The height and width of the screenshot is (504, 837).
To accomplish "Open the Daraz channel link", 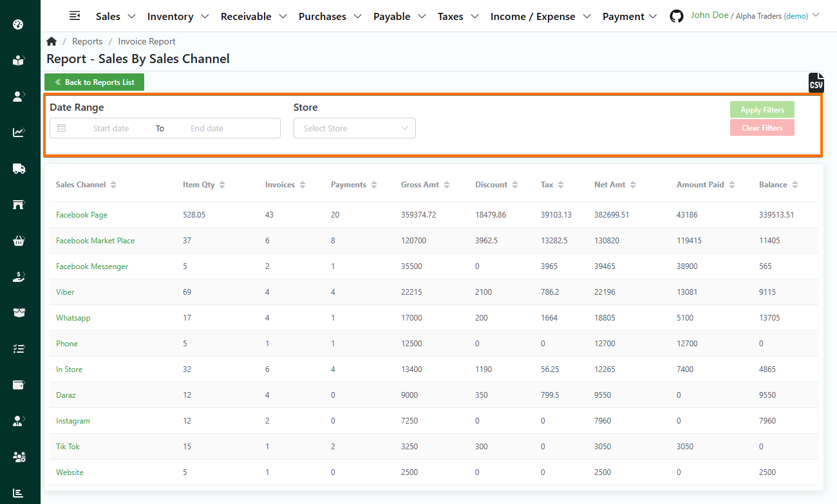I will [x=66, y=395].
